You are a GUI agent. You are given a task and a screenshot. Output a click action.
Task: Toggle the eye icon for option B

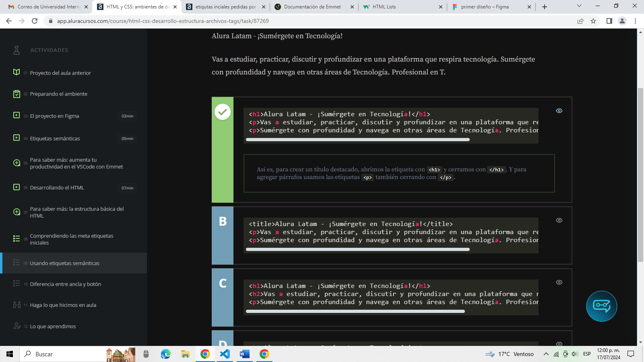click(x=559, y=220)
